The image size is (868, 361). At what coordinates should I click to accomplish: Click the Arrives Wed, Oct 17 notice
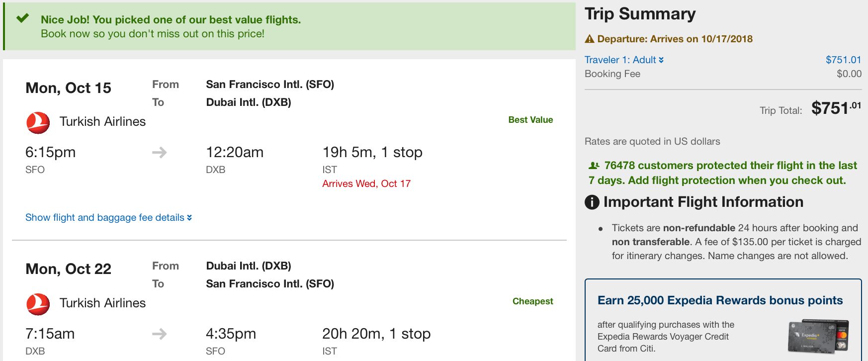pyautogui.click(x=366, y=183)
